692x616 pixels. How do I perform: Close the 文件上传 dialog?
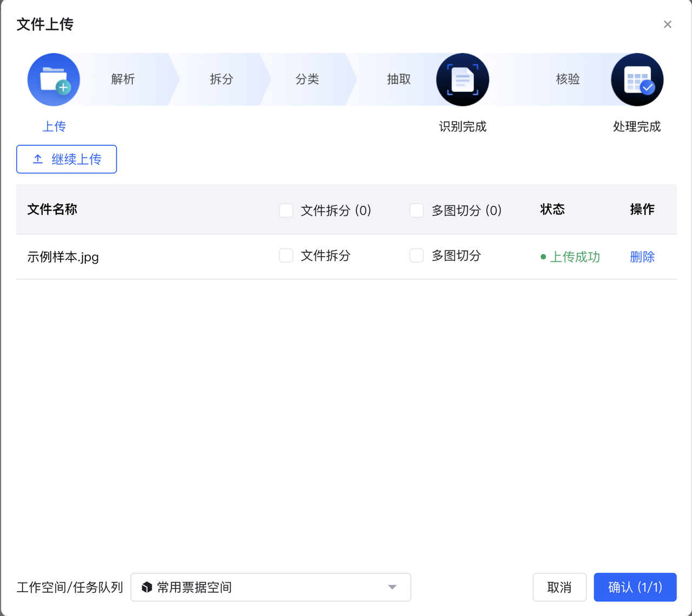pyautogui.click(x=668, y=24)
